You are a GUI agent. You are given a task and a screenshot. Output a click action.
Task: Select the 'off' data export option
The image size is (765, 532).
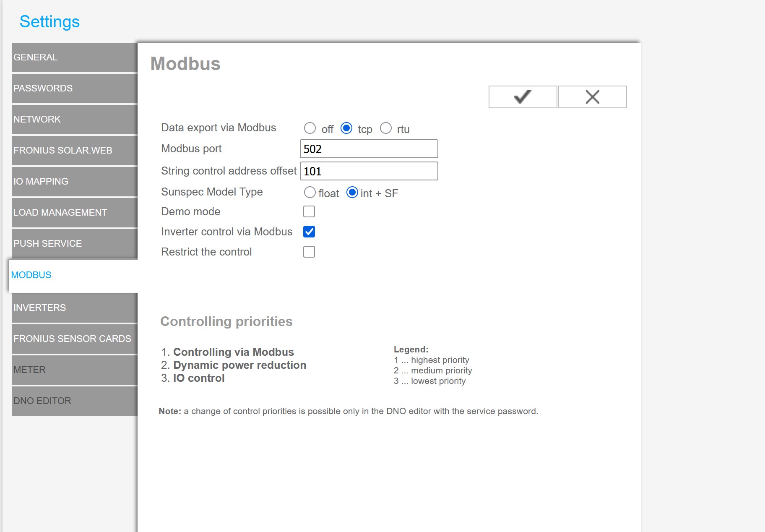pos(310,128)
